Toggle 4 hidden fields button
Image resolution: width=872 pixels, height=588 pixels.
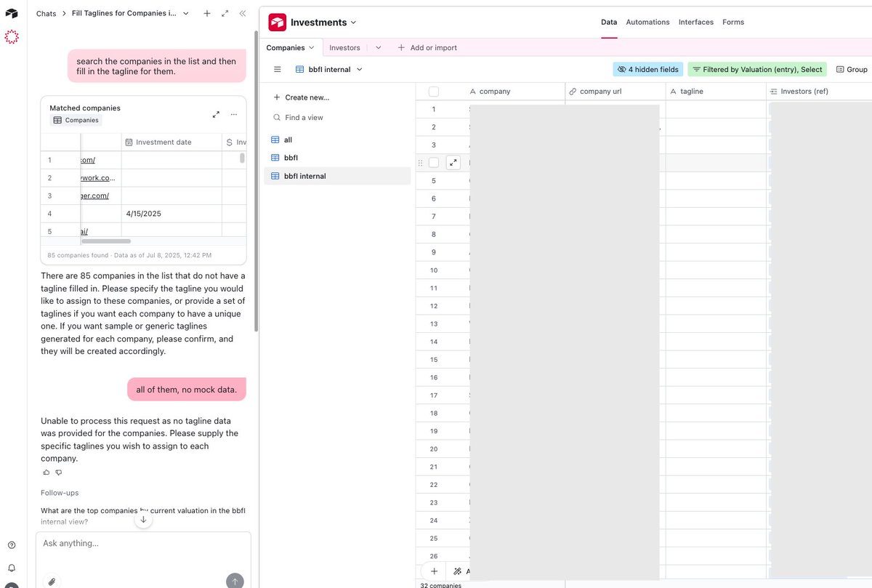[x=647, y=70]
